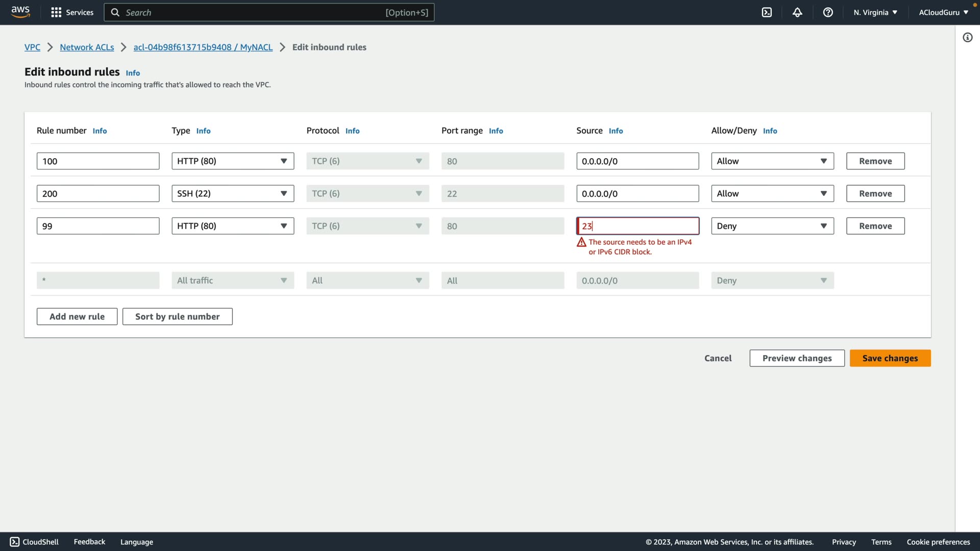Open Type dropdown for rule 100

pyautogui.click(x=233, y=161)
